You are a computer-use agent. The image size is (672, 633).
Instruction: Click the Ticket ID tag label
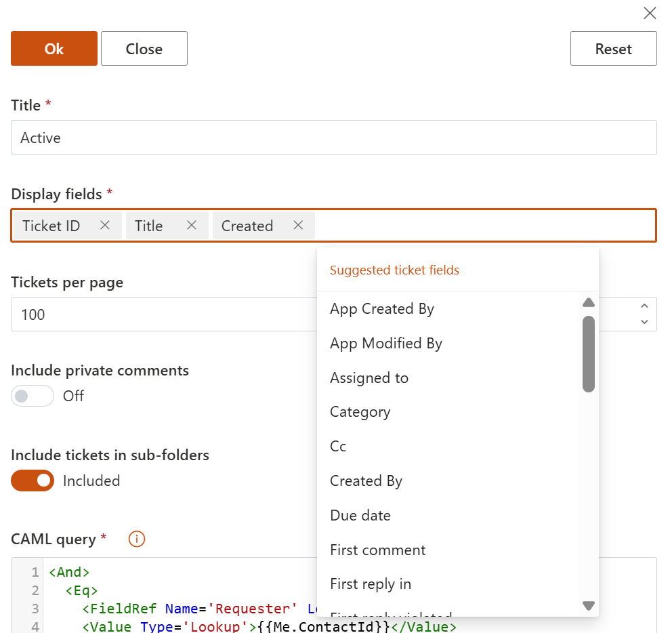coord(51,226)
